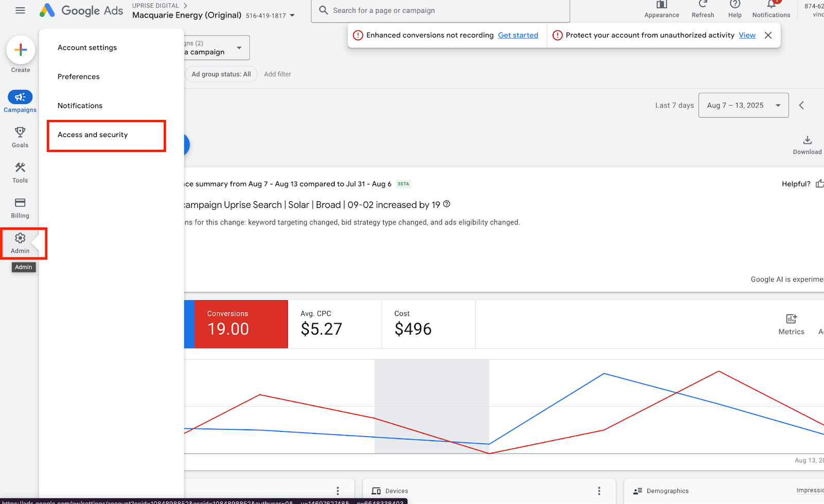Open the hamburger main menu
This screenshot has height=504, width=824.
(x=20, y=10)
